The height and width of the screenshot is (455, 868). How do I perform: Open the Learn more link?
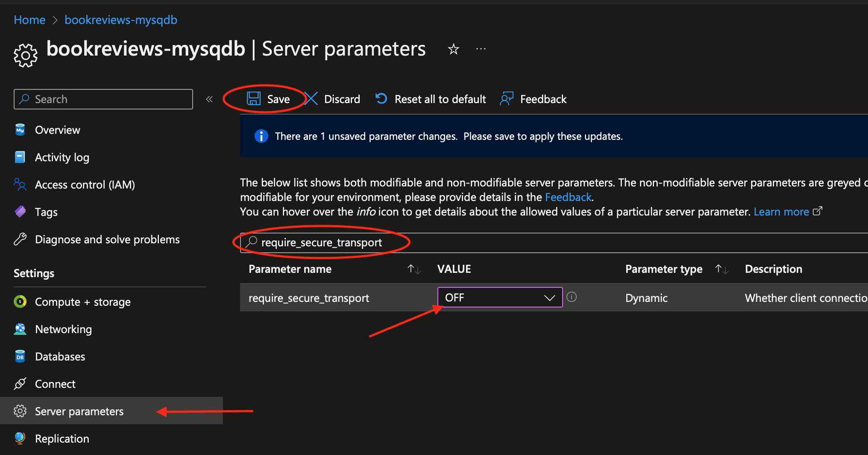(781, 212)
